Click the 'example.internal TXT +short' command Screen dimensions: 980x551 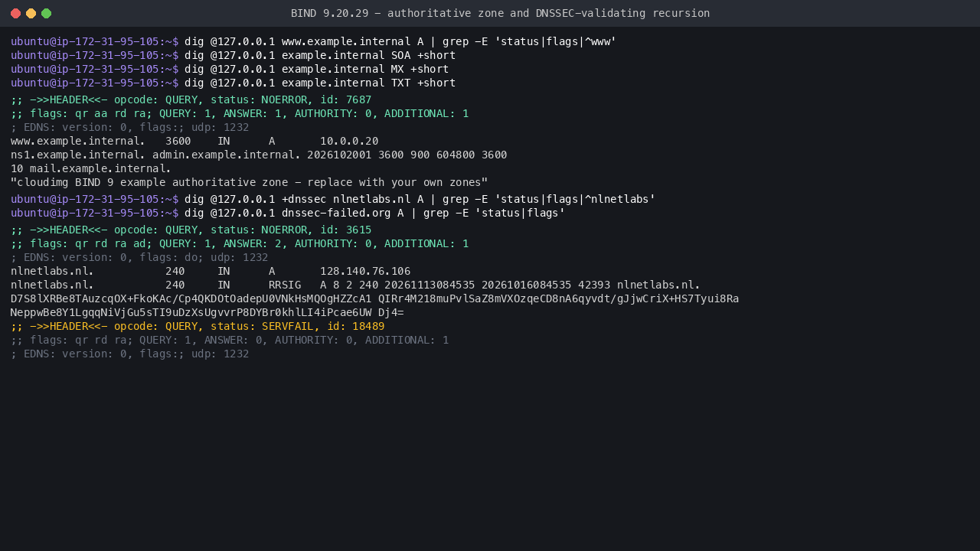pyautogui.click(x=320, y=83)
